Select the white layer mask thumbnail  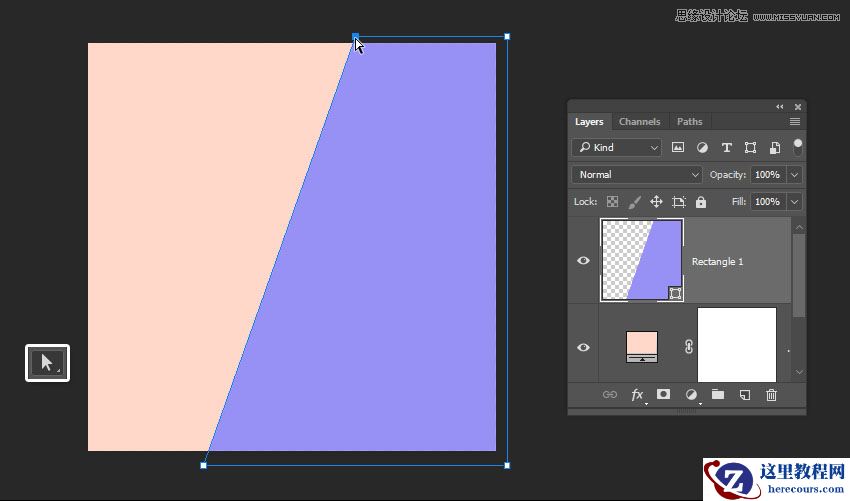(737, 345)
